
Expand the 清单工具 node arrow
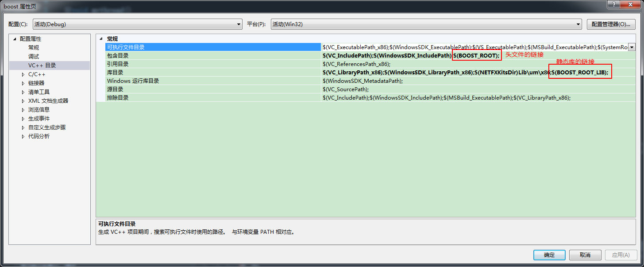click(x=23, y=92)
